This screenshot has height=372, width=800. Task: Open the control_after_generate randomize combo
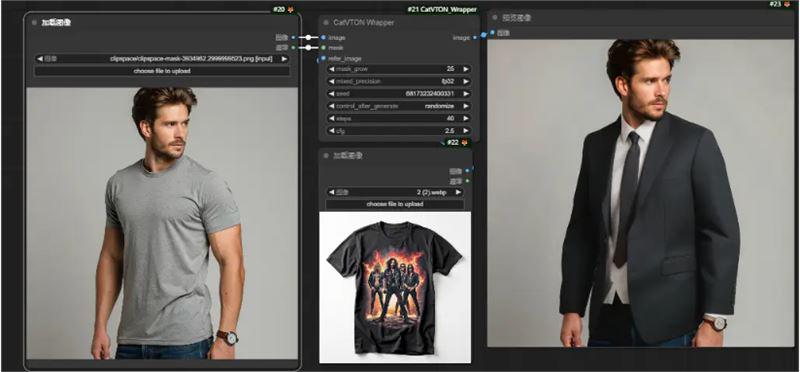pyautogui.click(x=398, y=106)
